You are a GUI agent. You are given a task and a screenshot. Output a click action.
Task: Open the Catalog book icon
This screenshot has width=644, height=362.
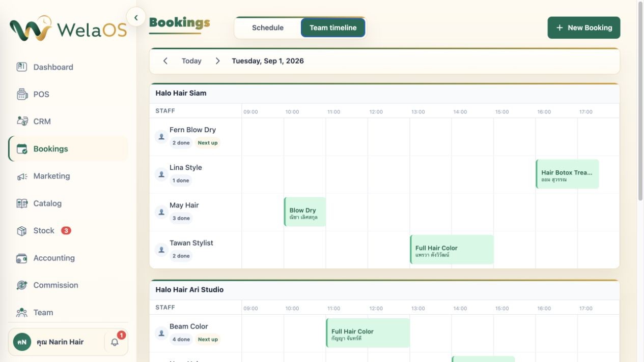(x=21, y=203)
